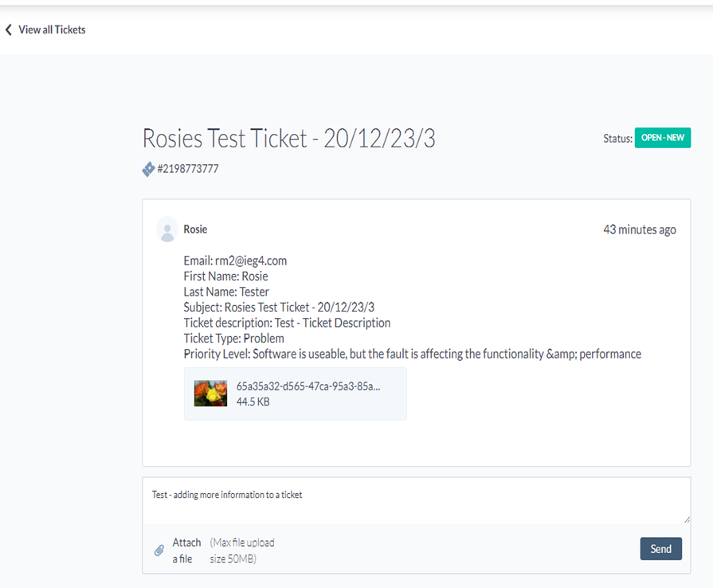Click the Priority Level line

(413, 354)
